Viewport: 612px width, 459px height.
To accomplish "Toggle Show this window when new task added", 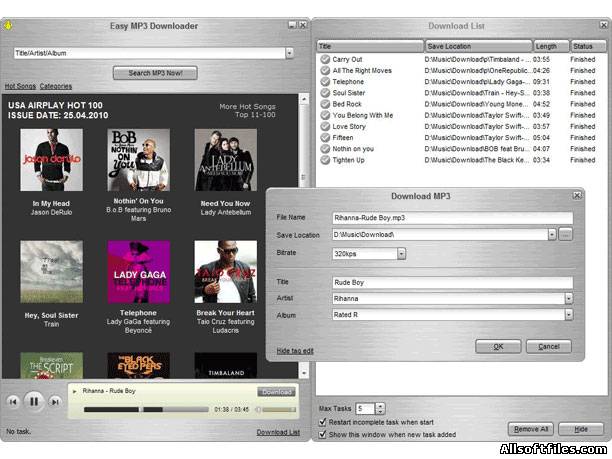I will coord(322,434).
